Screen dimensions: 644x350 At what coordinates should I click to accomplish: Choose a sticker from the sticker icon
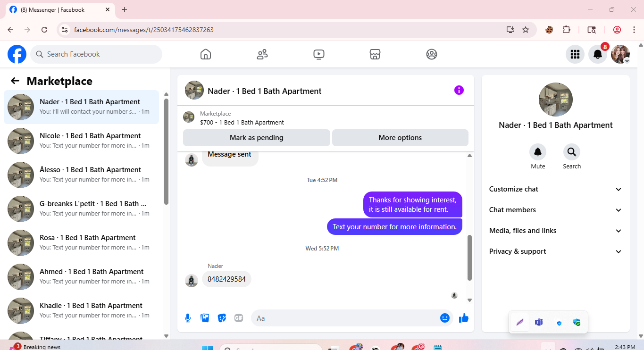(x=222, y=318)
